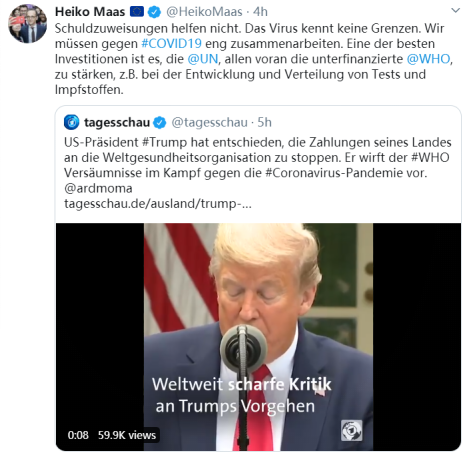Screen dimensions: 474x462
Task: Open the @WHO mention link
Action: pyautogui.click(x=428, y=59)
